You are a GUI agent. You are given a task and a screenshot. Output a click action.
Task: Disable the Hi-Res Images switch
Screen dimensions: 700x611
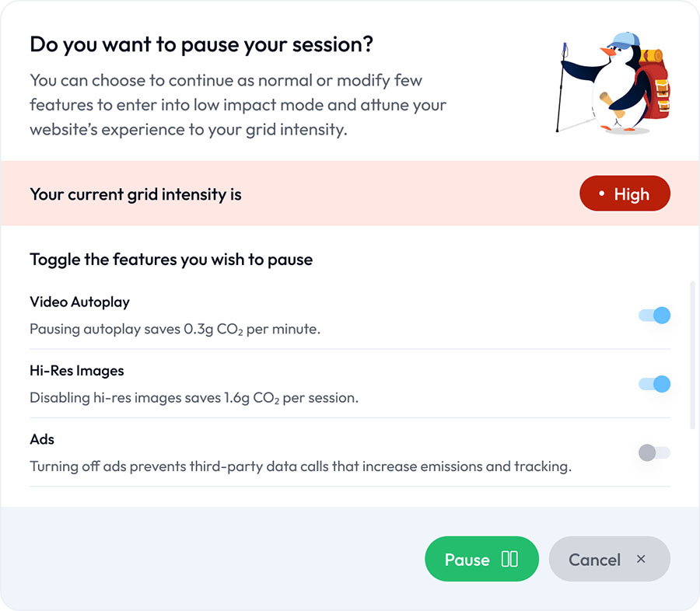(654, 384)
